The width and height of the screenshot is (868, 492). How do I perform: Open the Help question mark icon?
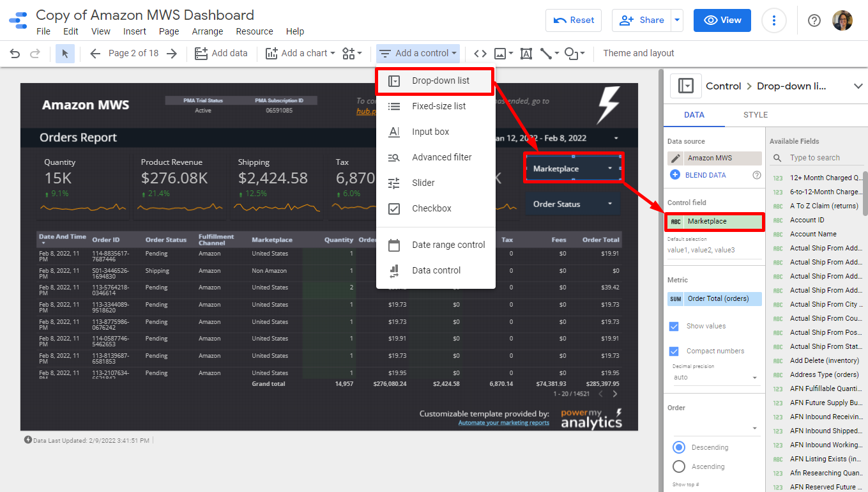(814, 20)
